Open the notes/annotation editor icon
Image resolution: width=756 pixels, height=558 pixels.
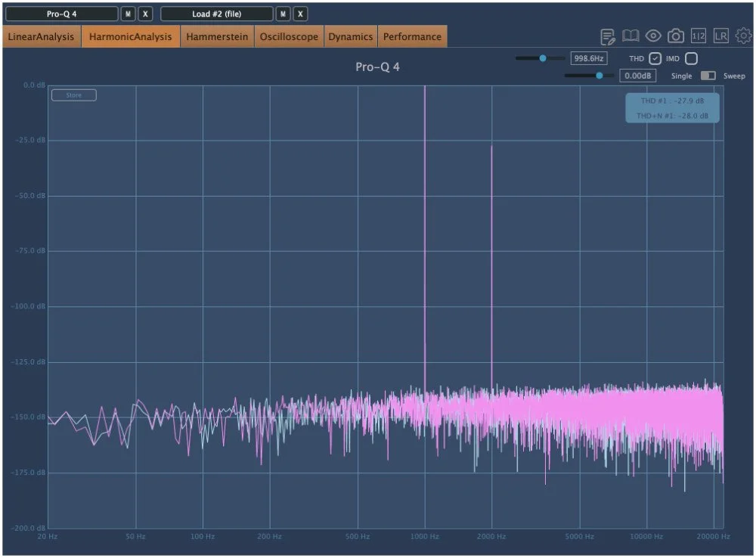[606, 35]
